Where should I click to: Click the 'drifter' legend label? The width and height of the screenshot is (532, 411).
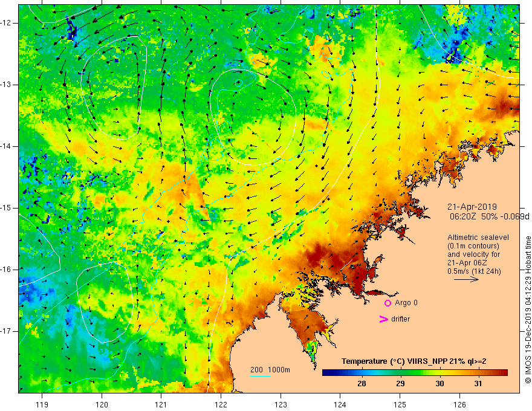(x=400, y=319)
